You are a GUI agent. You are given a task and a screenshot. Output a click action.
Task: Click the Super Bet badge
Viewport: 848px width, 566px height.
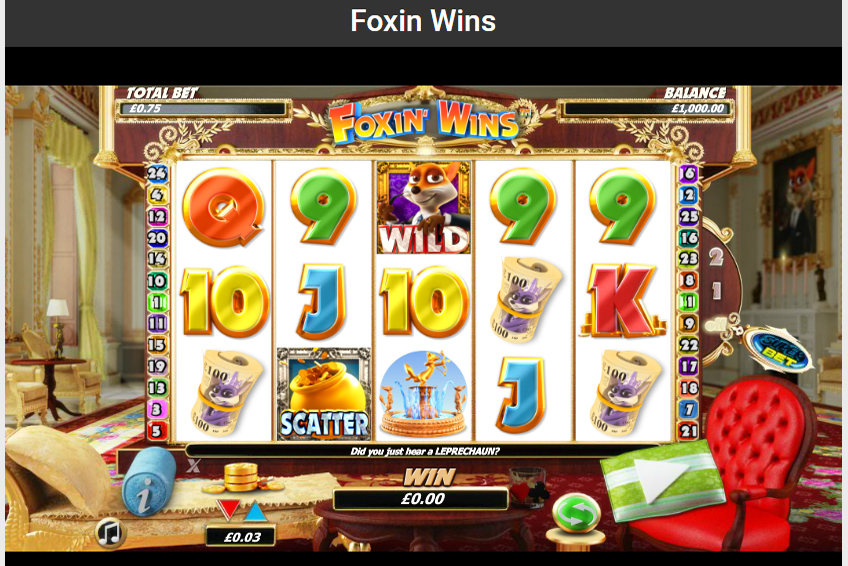pos(778,349)
